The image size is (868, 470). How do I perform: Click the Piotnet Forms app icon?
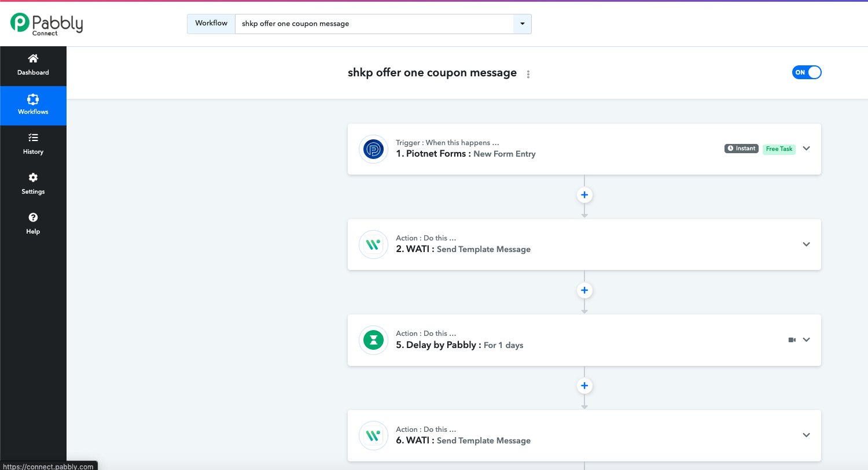374,149
